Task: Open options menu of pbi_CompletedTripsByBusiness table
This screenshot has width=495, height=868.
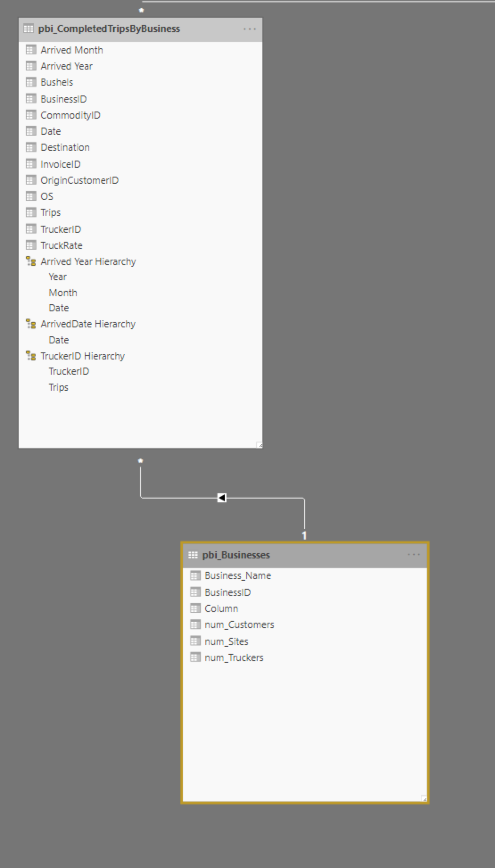Action: point(250,29)
